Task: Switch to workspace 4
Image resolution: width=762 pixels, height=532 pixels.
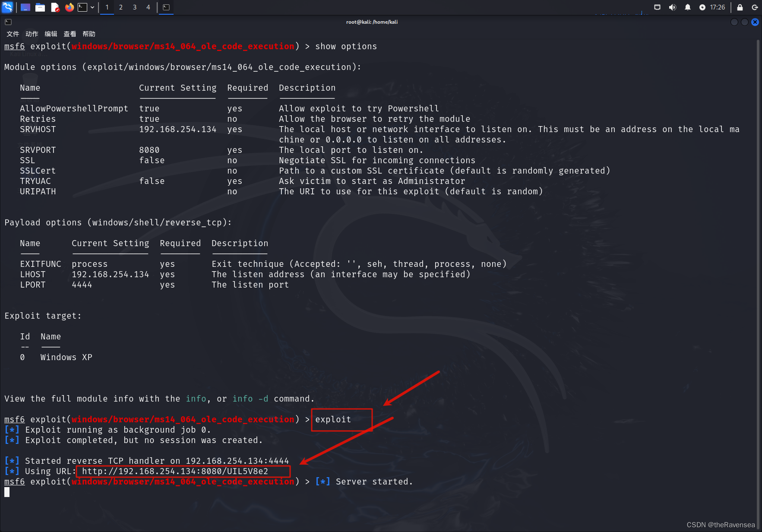Action: [148, 7]
